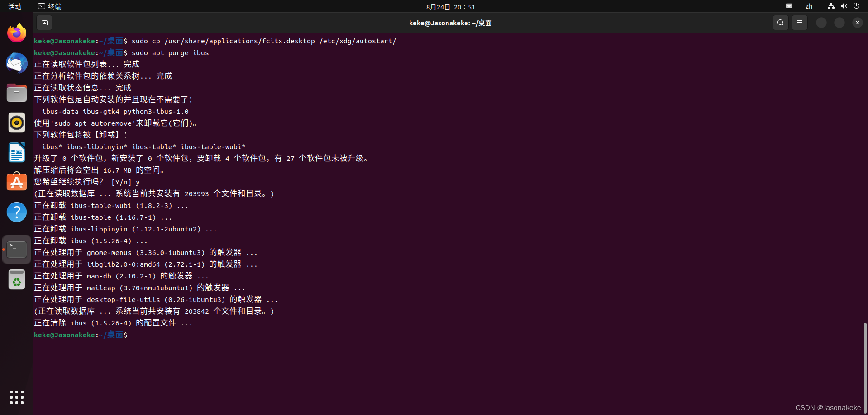Open Firefox from the dock
This screenshot has width=868, height=415.
[x=16, y=33]
